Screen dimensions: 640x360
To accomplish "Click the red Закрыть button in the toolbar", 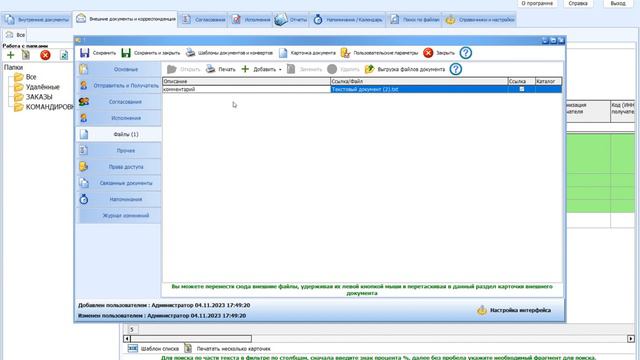I will [439, 53].
